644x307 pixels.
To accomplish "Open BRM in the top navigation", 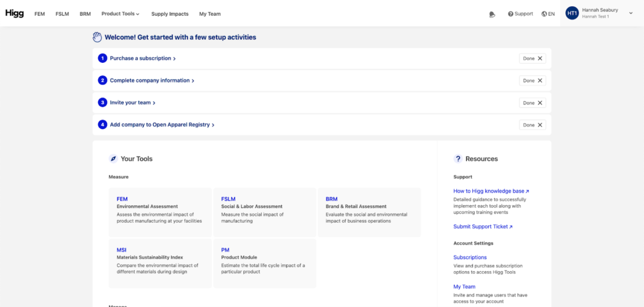I will pos(86,14).
